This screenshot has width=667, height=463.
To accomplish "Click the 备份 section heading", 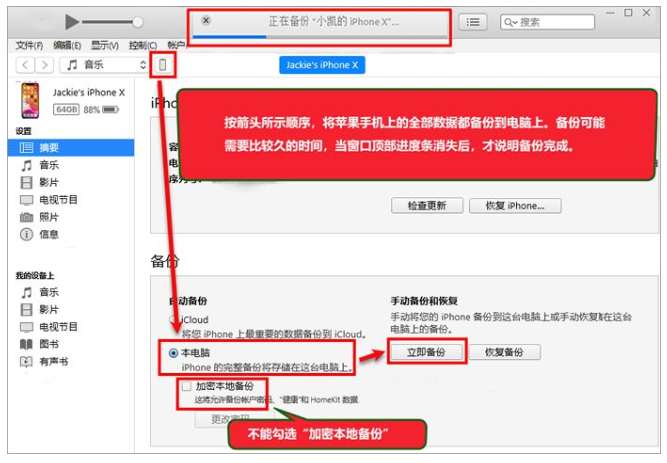I will (x=165, y=261).
